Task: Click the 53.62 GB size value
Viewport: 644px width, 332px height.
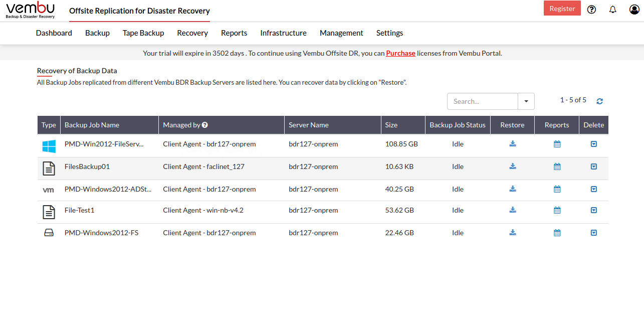Action: (399, 210)
